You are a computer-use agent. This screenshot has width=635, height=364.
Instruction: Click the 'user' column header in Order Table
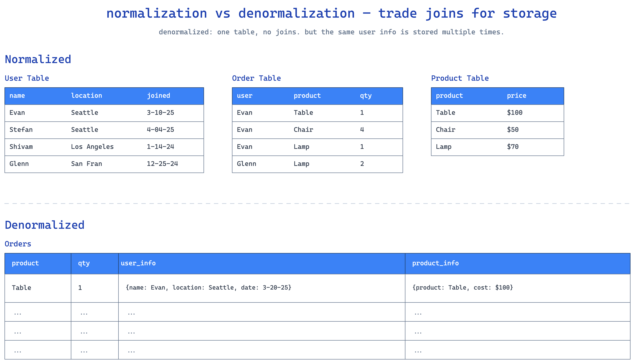(x=245, y=95)
